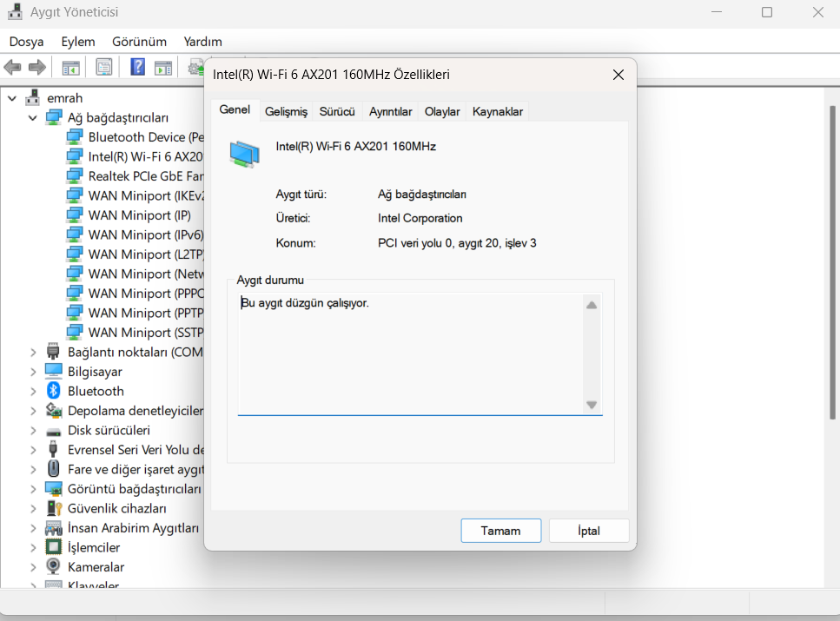
Task: Click the Device Manager title bar app icon
Action: [16, 12]
